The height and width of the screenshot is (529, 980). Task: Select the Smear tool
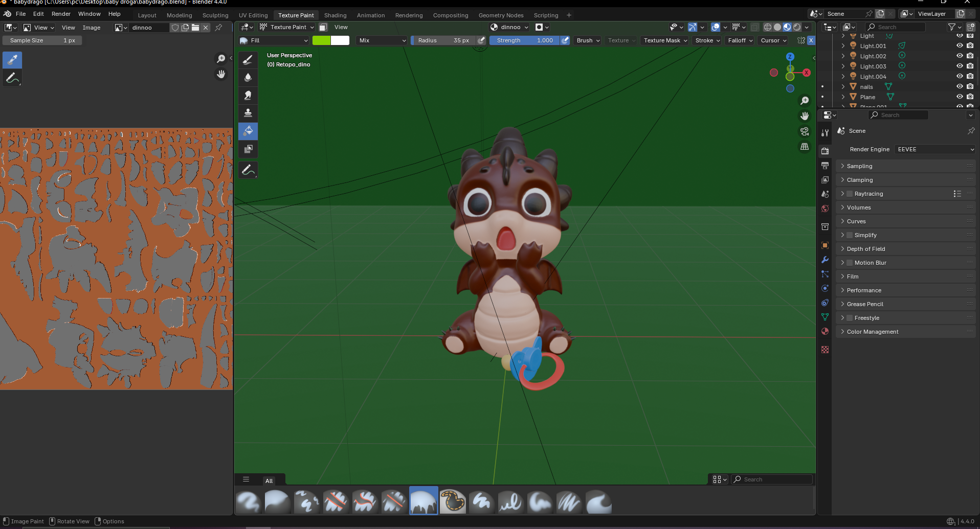point(248,96)
